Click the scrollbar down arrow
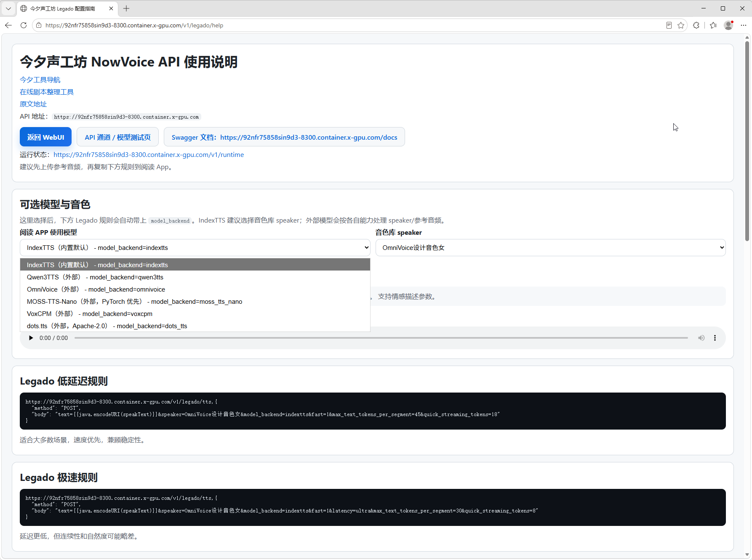This screenshot has width=752, height=560. click(747, 555)
